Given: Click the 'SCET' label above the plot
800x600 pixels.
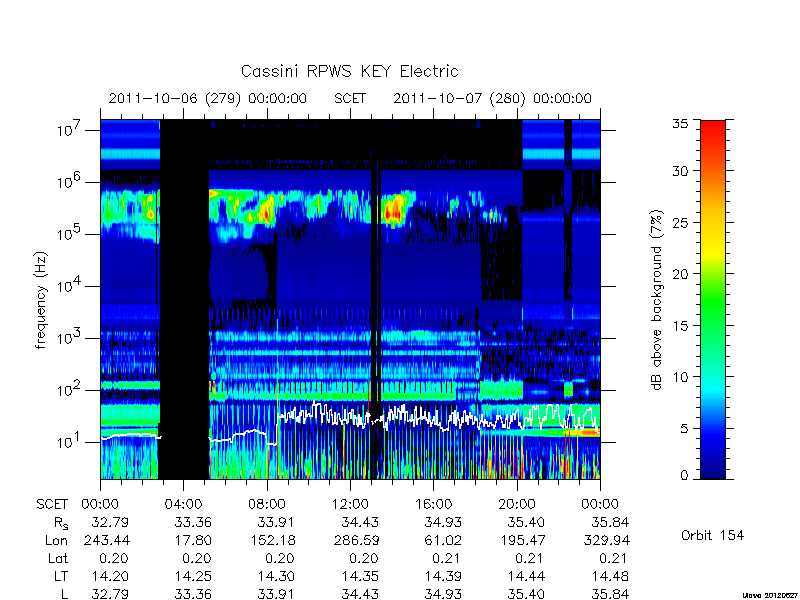Looking at the screenshot, I should (x=350, y=98).
